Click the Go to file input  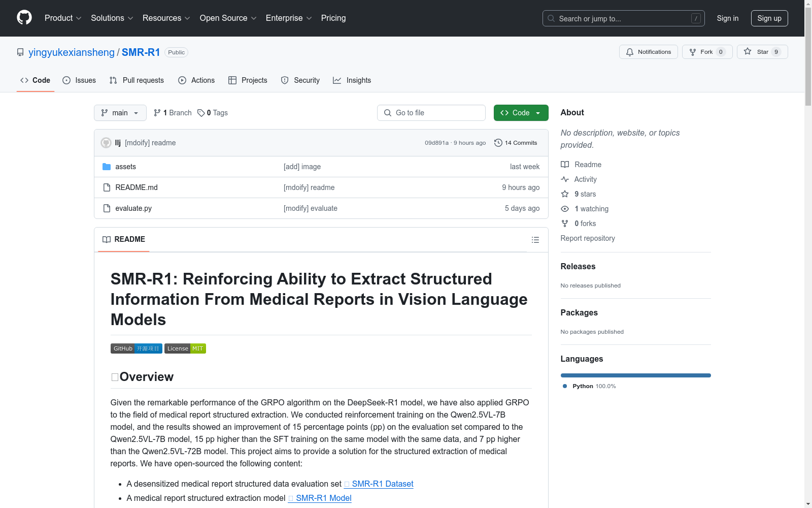[x=431, y=113]
